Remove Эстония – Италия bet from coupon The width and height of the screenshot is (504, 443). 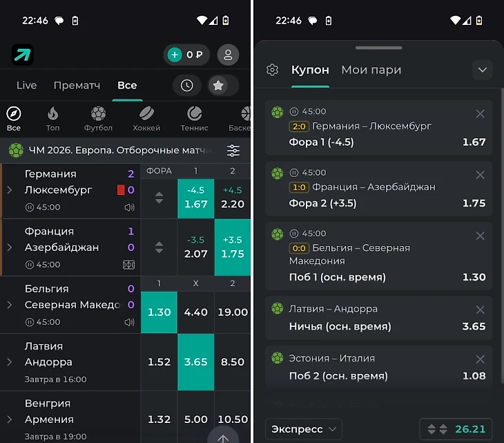coord(480,359)
